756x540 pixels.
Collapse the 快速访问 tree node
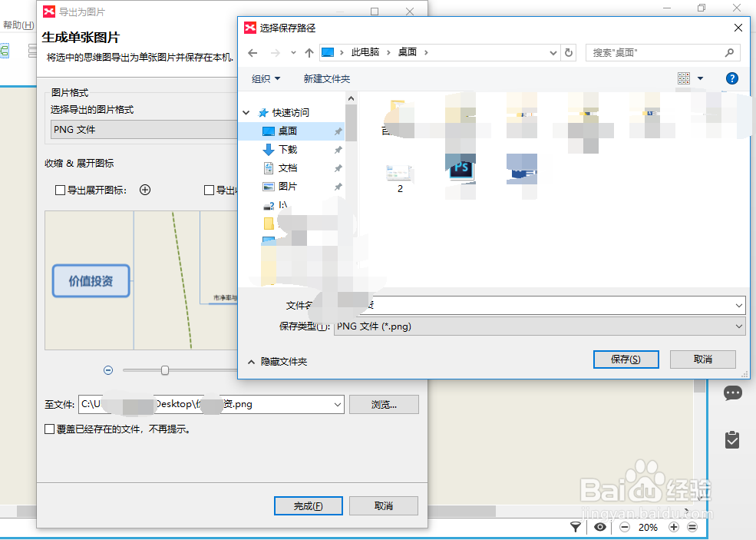[x=246, y=112]
